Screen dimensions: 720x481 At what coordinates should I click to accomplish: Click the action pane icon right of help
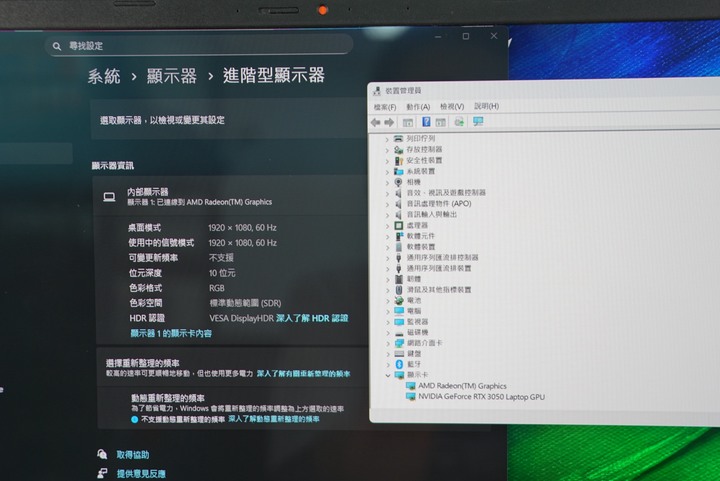click(x=440, y=122)
